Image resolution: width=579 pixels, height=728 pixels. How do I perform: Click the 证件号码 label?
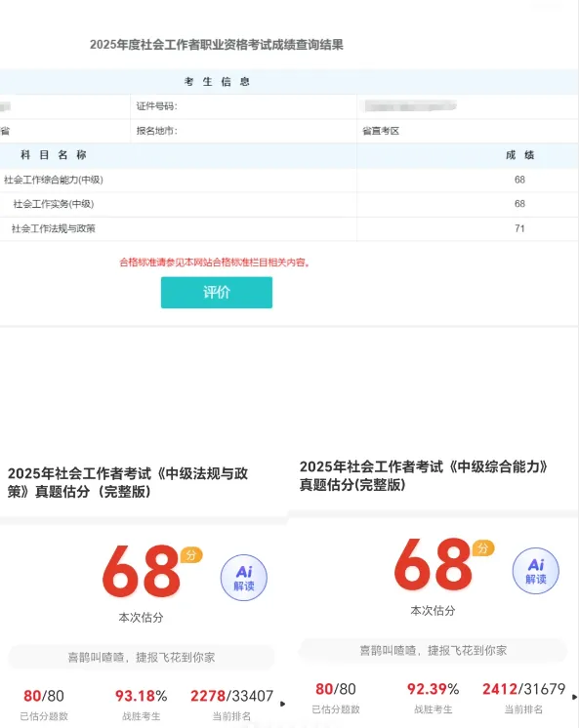click(x=156, y=106)
